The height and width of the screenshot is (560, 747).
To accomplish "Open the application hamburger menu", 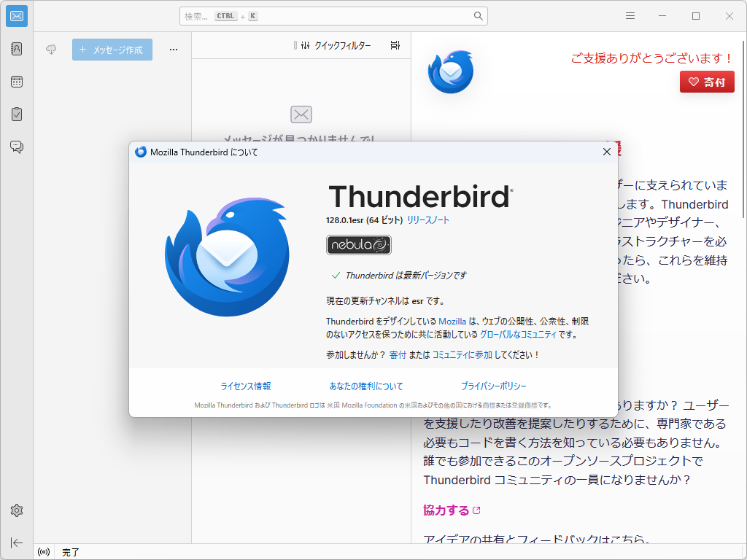I will coord(630,15).
